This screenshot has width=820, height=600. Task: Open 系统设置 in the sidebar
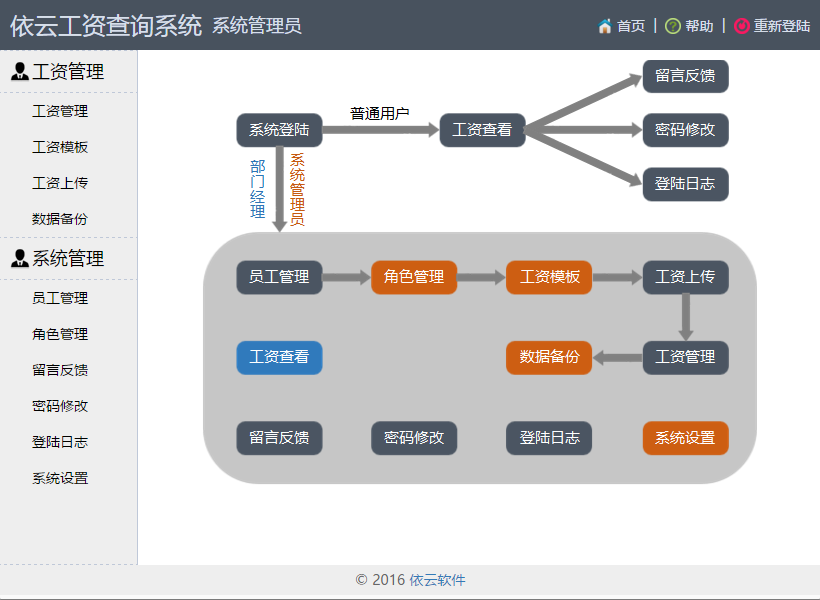60,478
